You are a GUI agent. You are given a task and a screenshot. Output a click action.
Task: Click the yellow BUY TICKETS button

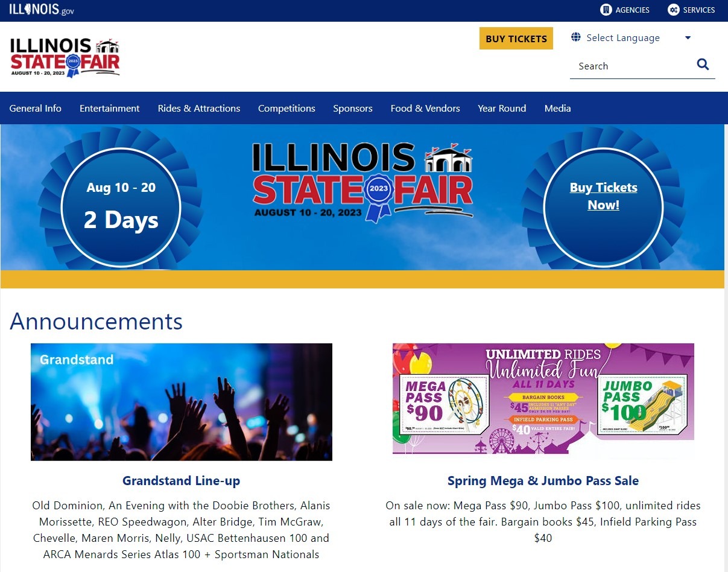pyautogui.click(x=516, y=39)
